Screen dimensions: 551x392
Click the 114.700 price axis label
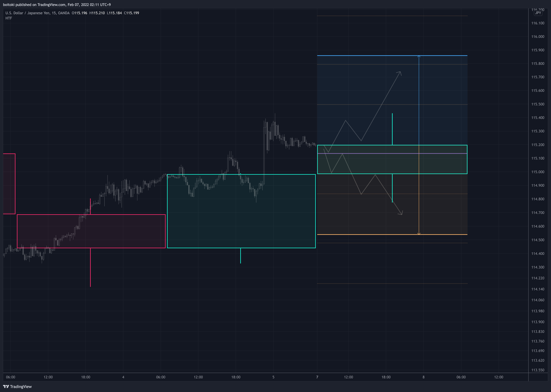538,213
